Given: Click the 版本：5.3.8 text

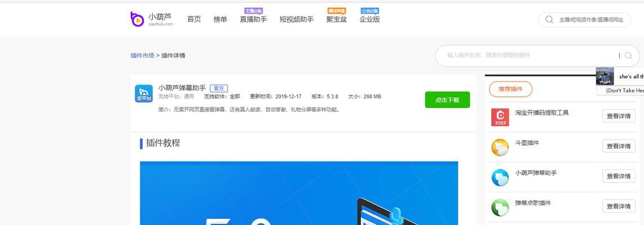Looking at the screenshot, I should point(325,97).
